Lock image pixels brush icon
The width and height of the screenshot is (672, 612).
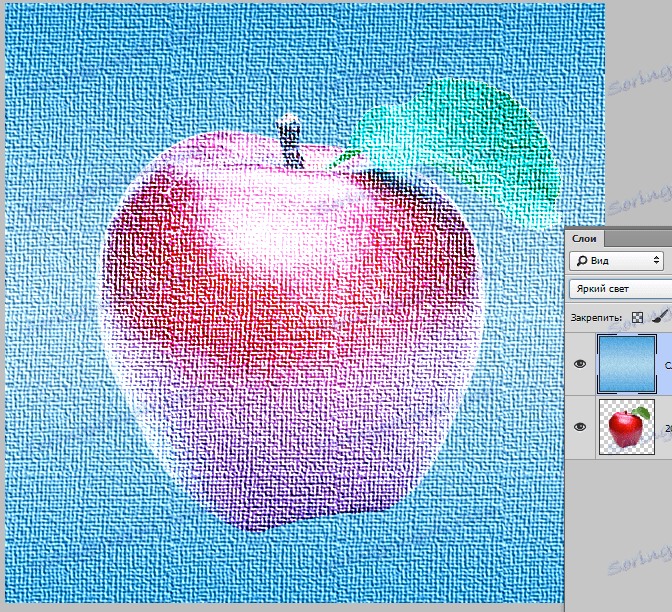pyautogui.click(x=661, y=316)
